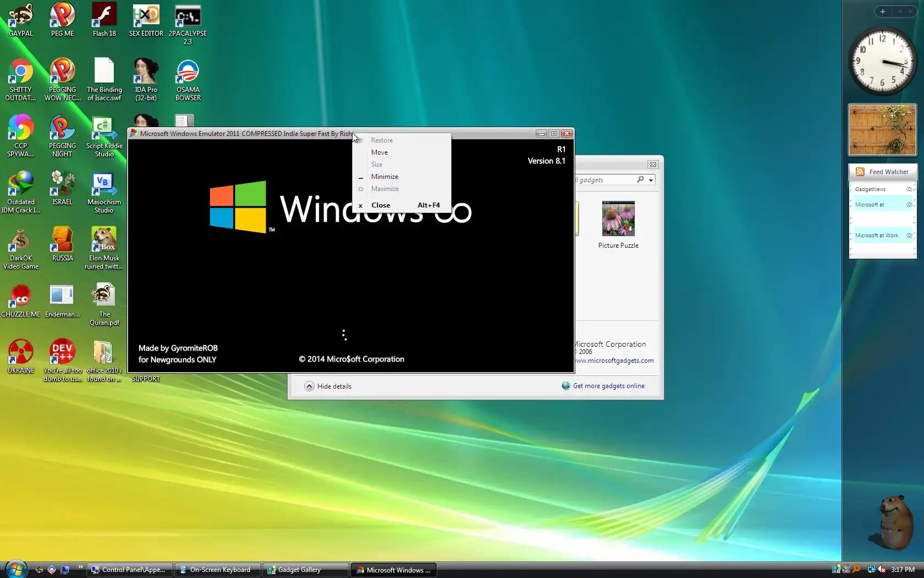Switch to On-Screen Keyboard taskbar button
Screen dimensions: 924x578
[x=218, y=570]
